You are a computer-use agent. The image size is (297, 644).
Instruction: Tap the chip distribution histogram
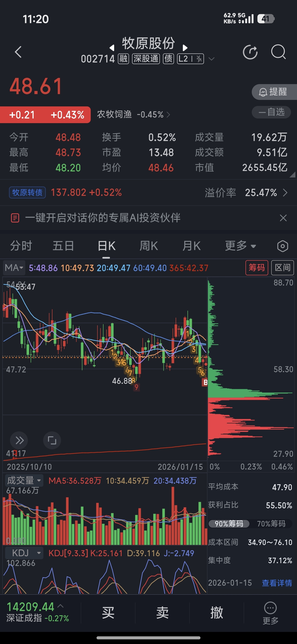click(251, 369)
